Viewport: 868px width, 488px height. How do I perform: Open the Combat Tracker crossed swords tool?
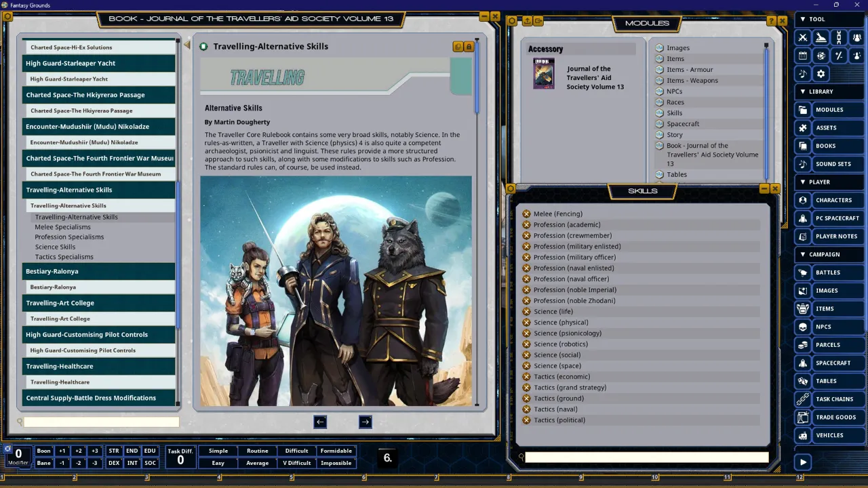[x=803, y=37]
